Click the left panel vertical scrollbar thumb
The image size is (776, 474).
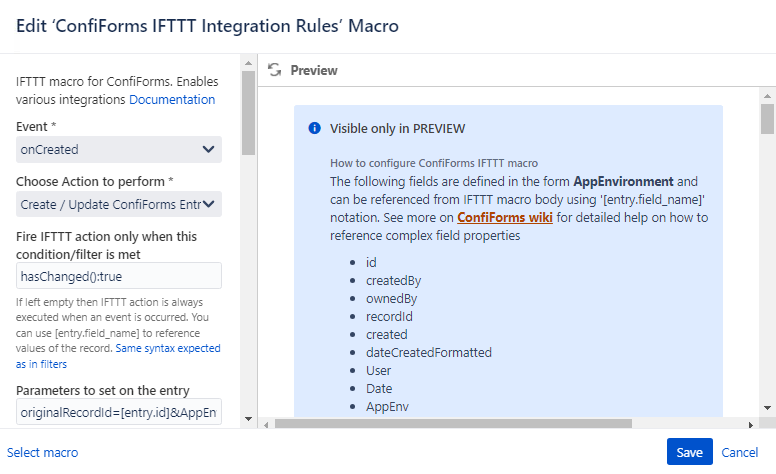tap(248, 113)
